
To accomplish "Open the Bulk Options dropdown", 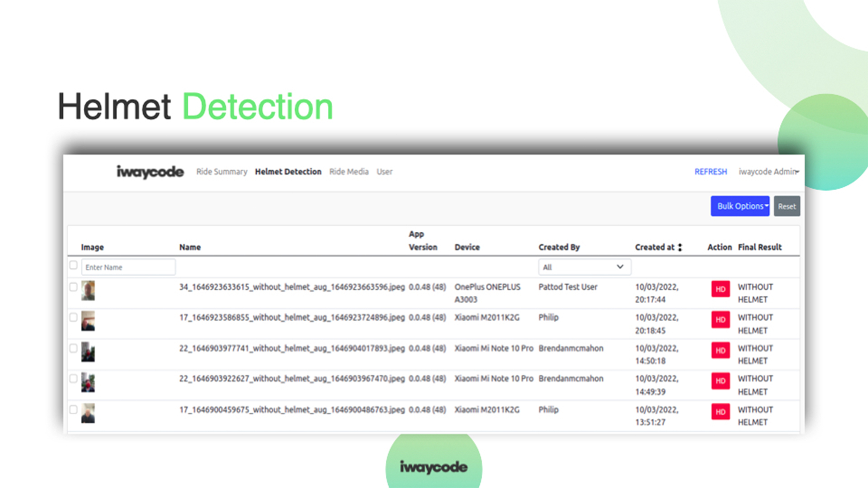I will click(740, 206).
